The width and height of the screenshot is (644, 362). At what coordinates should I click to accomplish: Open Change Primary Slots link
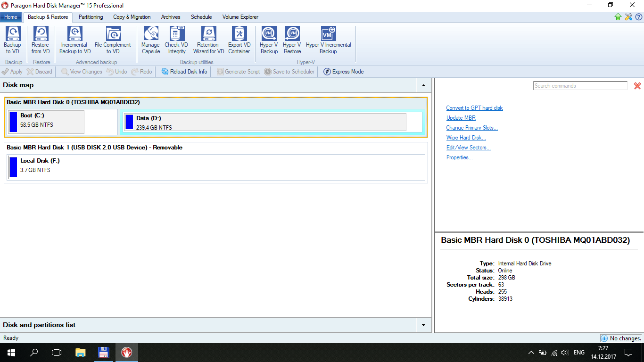click(472, 128)
